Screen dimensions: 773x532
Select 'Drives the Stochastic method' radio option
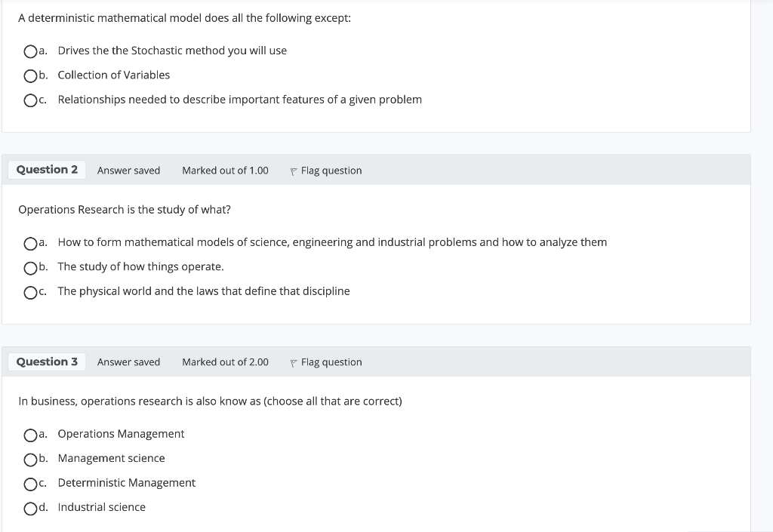point(30,51)
